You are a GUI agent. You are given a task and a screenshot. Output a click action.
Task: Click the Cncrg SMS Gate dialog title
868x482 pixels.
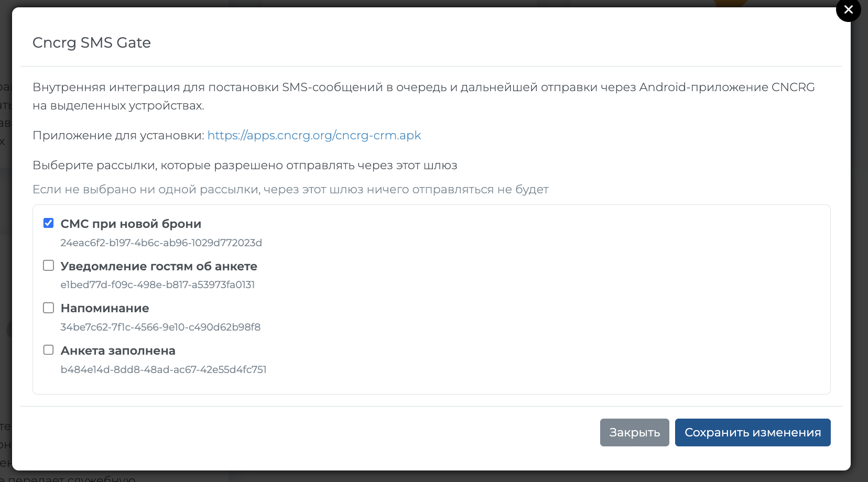pos(92,42)
